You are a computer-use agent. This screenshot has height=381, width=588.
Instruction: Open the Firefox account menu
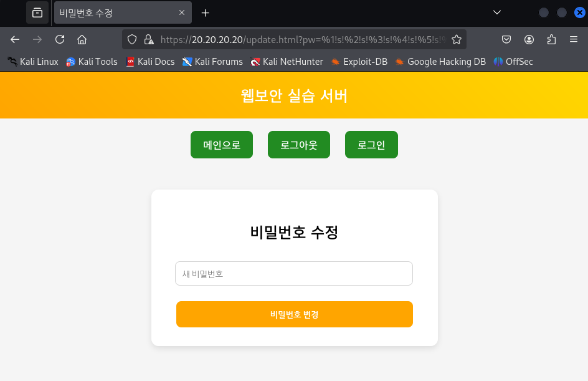tap(529, 39)
